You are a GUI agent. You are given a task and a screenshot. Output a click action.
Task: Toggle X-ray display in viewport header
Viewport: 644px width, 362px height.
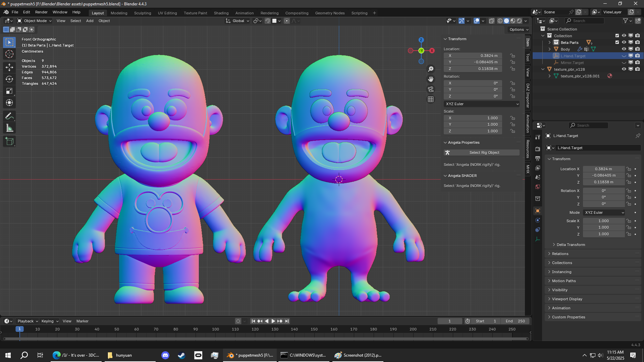point(491,21)
